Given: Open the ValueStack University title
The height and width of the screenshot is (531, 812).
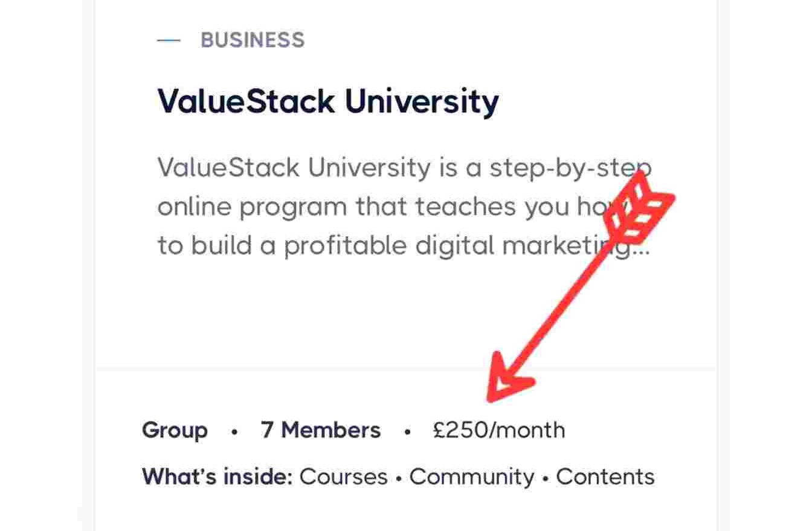Looking at the screenshot, I should (328, 101).
